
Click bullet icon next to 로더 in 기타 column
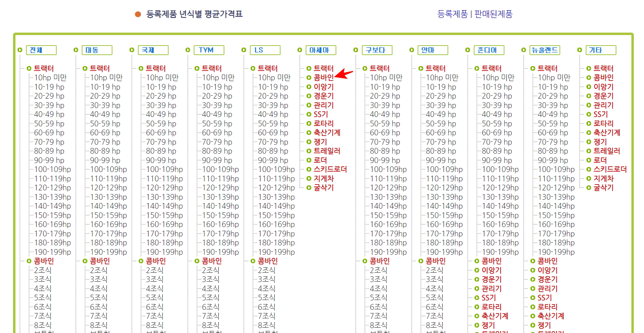589,160
